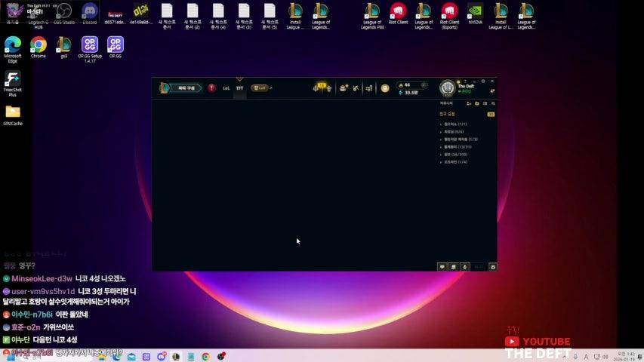Screen dimensions: 644x362
Task: Toggle the friends list view mode icon
Action: 485,103
